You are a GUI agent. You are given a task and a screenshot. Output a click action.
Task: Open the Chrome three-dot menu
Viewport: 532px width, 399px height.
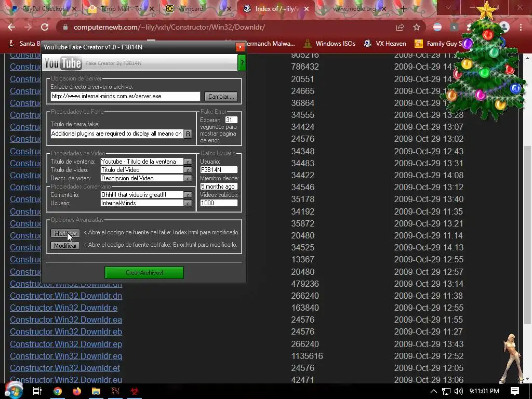click(x=521, y=27)
